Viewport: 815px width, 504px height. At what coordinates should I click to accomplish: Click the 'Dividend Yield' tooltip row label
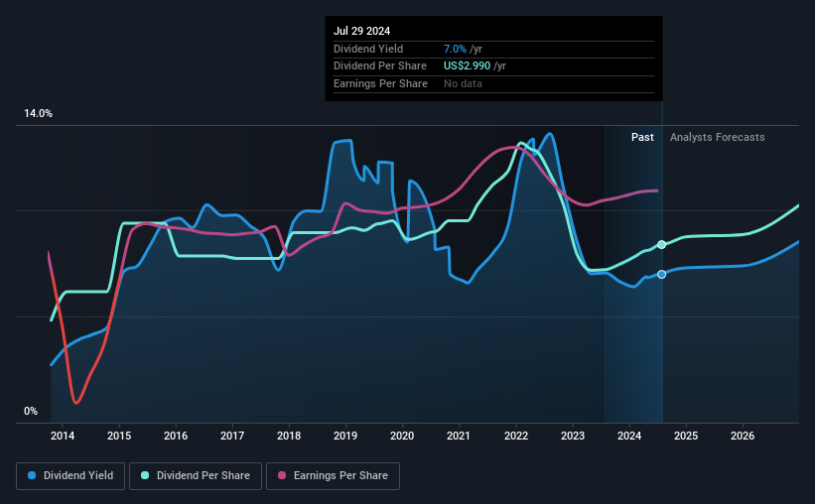(368, 49)
